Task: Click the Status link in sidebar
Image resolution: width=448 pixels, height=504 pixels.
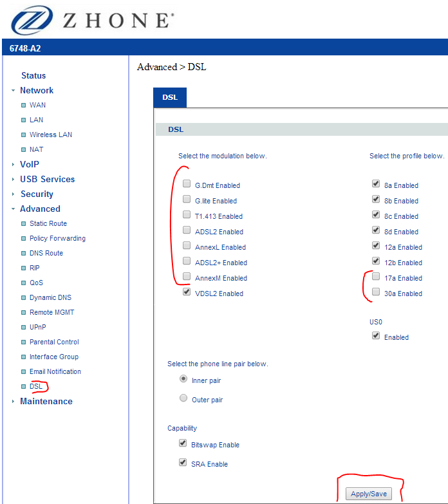Action: coord(33,75)
